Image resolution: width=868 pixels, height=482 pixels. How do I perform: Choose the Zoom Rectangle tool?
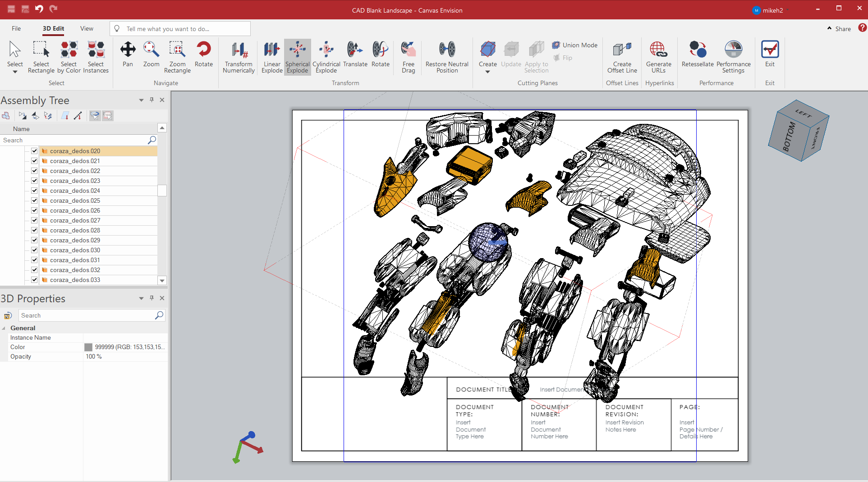177,57
